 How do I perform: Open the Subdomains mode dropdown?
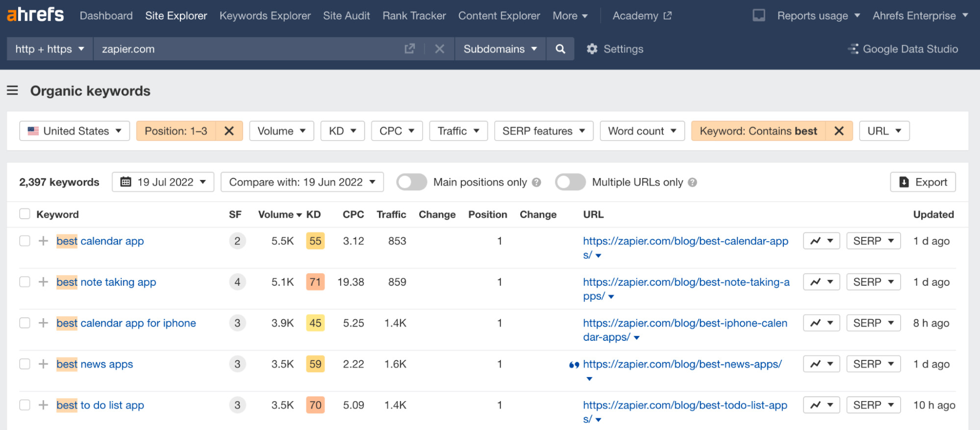[x=500, y=49]
